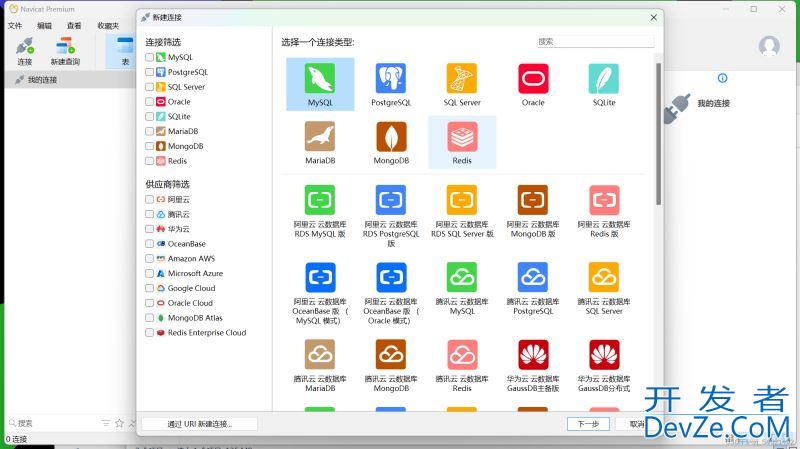This screenshot has height=449, width=800.
Task: Open the 编辑 menu in Navicat
Action: [44, 26]
